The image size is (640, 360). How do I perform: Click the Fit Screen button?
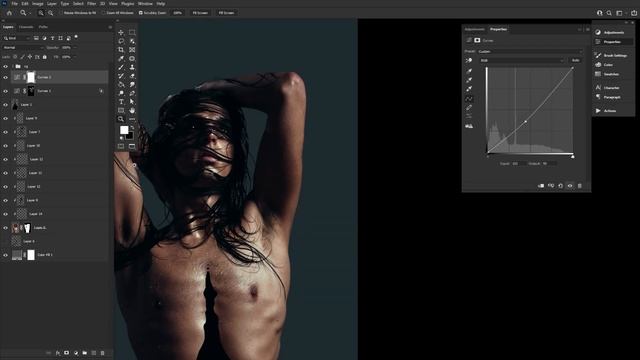(x=200, y=13)
